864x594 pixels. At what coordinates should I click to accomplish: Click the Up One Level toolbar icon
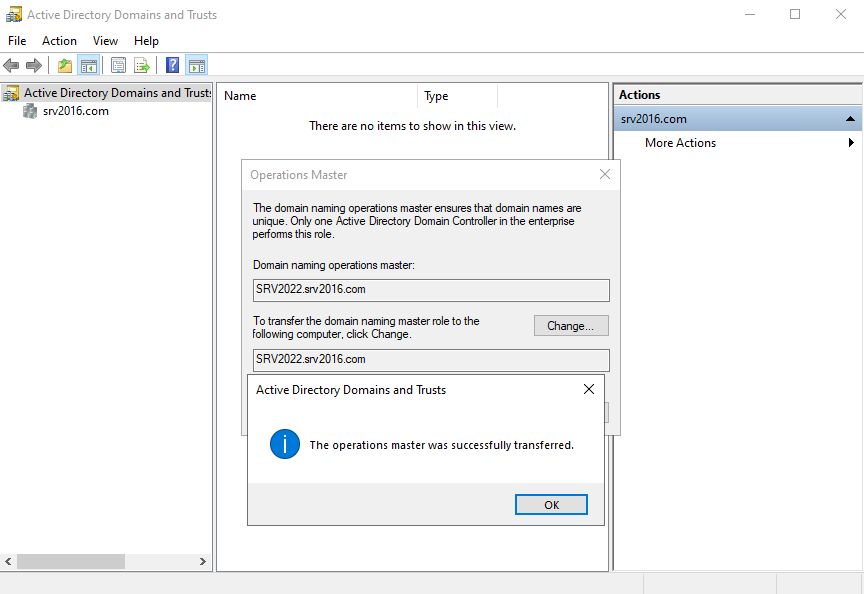coord(65,66)
